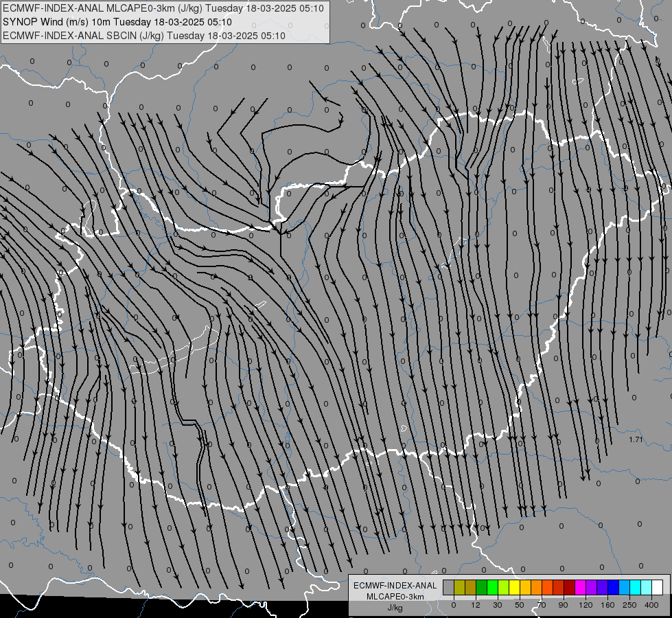This screenshot has width=672, height=618.
Task: Select the bright yellow legend swatch
Action: tap(515, 587)
